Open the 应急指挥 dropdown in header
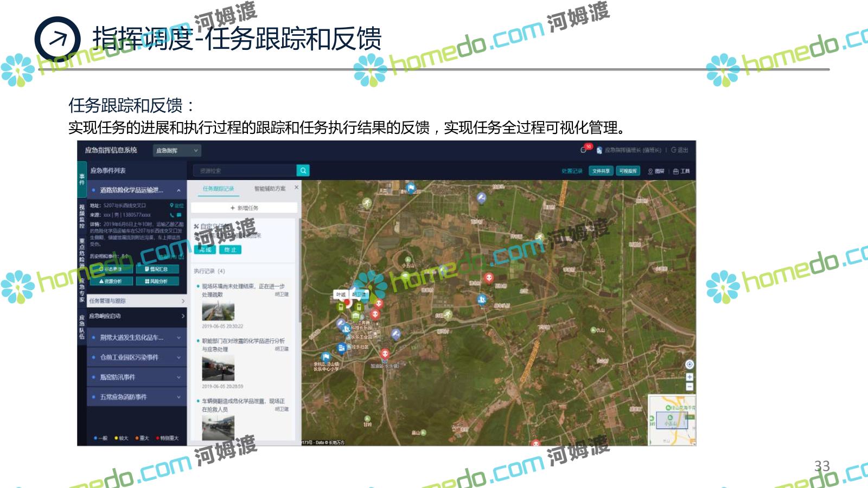 [177, 151]
